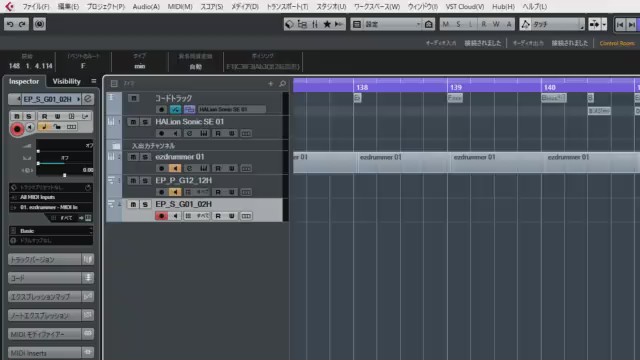The width and height of the screenshot is (640, 360).
Task: Open the Inspector options menu icon
Action: (93, 81)
